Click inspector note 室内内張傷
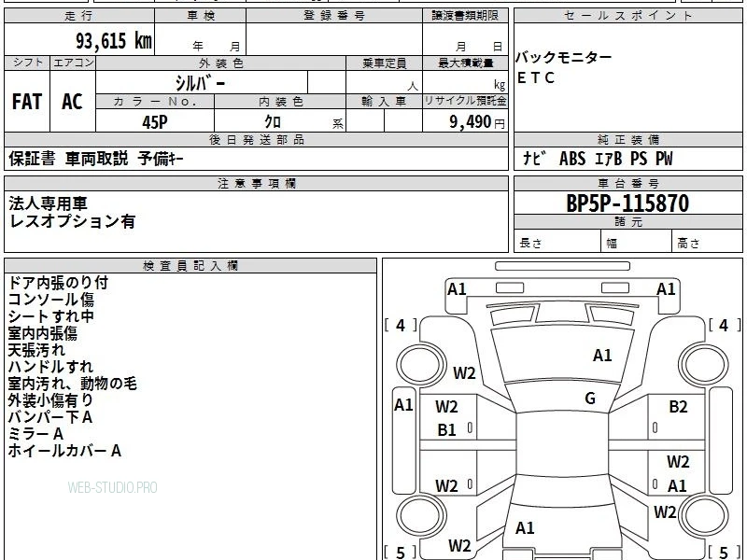Image resolution: width=747 pixels, height=560 pixels. 42,333
